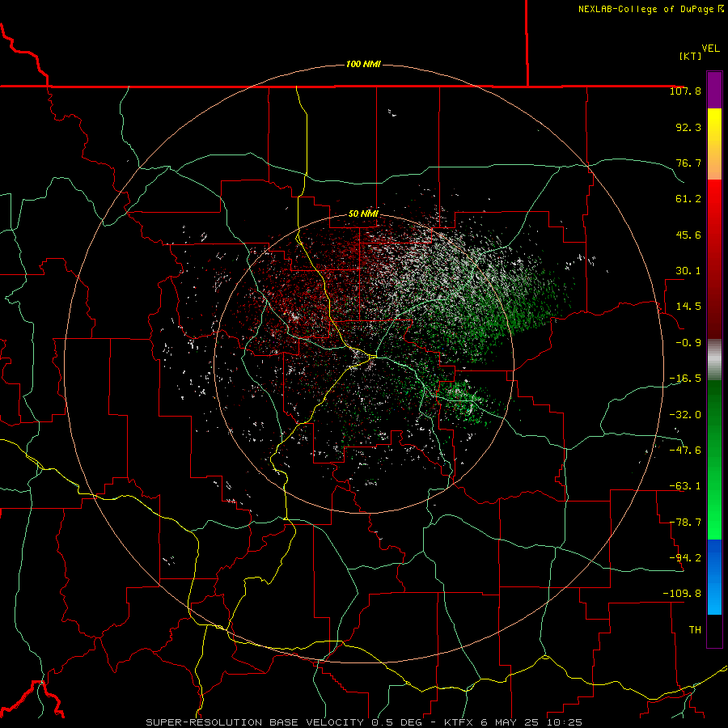Click the -78.7 legend value
Viewport: 728px width, 728px height.
[x=685, y=523]
